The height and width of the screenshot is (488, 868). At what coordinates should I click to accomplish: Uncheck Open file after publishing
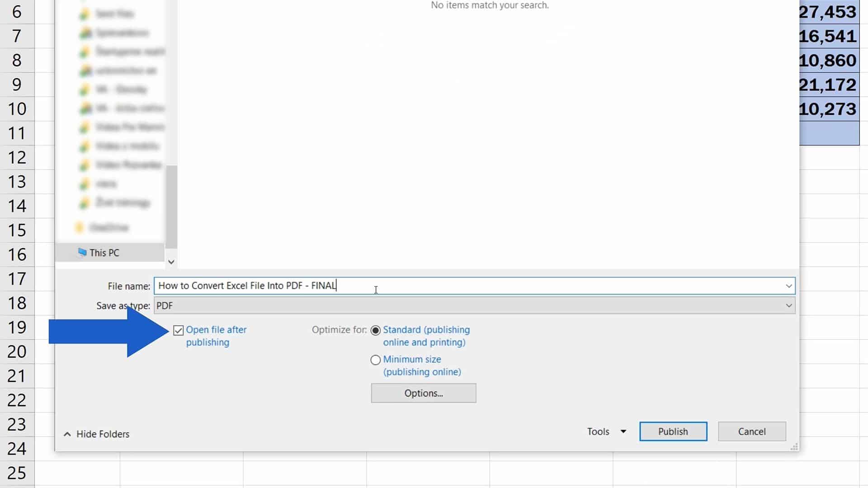coord(179,331)
